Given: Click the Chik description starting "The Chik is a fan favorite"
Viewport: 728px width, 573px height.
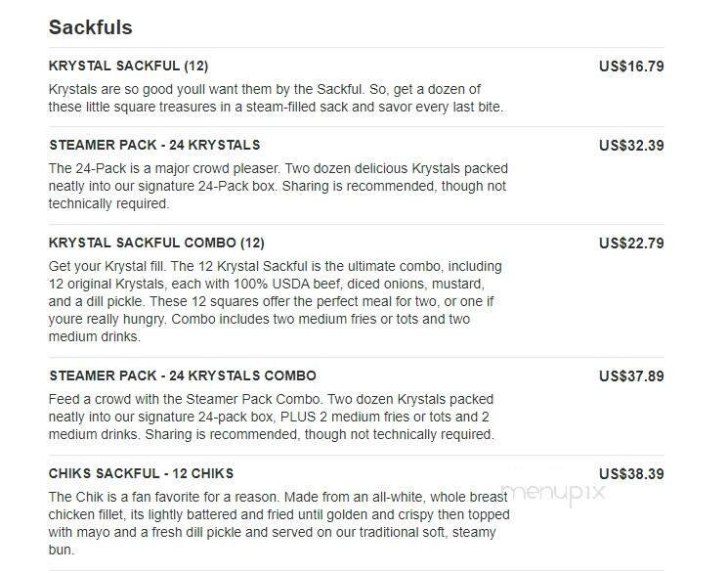Looking at the screenshot, I should [x=278, y=515].
